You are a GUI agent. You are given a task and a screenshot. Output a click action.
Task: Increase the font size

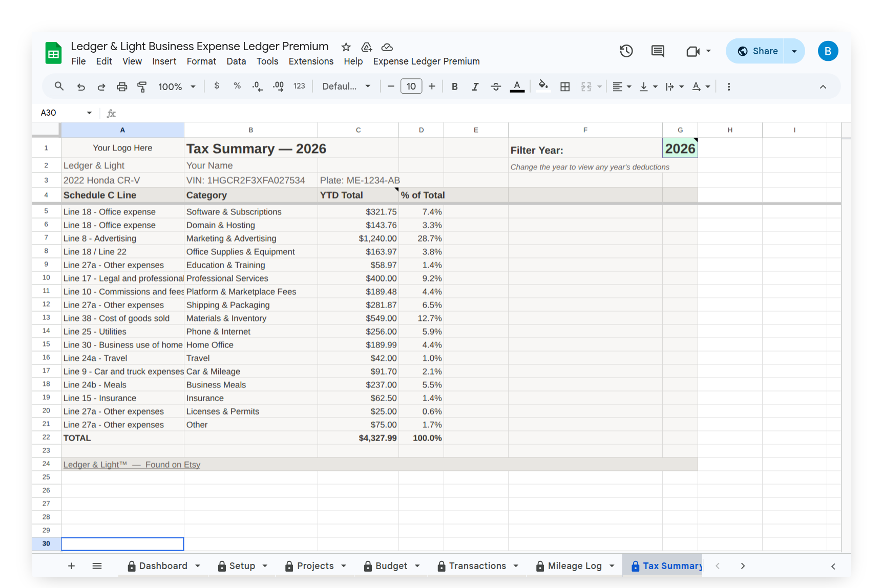tap(432, 86)
